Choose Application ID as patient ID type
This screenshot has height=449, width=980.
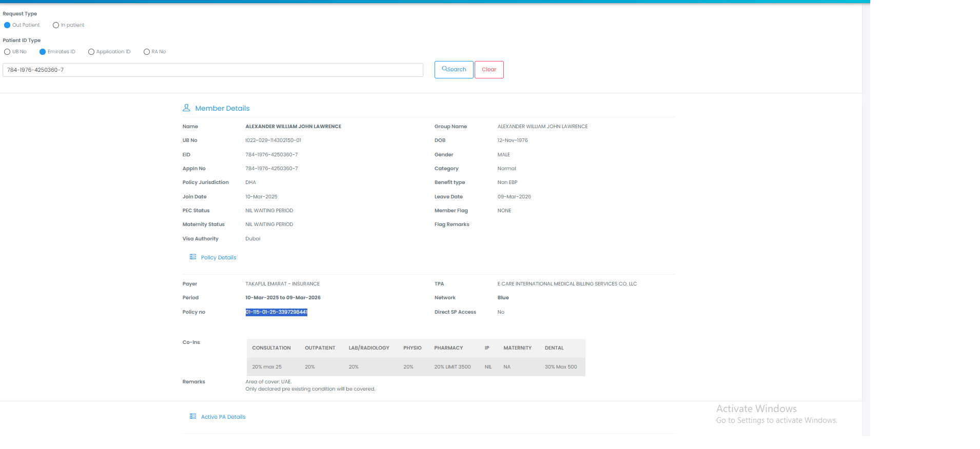(91, 52)
